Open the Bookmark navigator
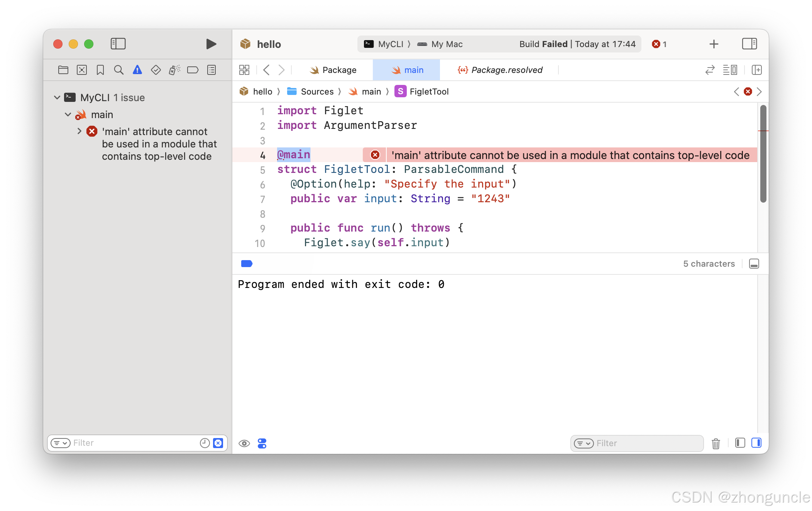Viewport: 812px width, 511px height. [x=100, y=70]
